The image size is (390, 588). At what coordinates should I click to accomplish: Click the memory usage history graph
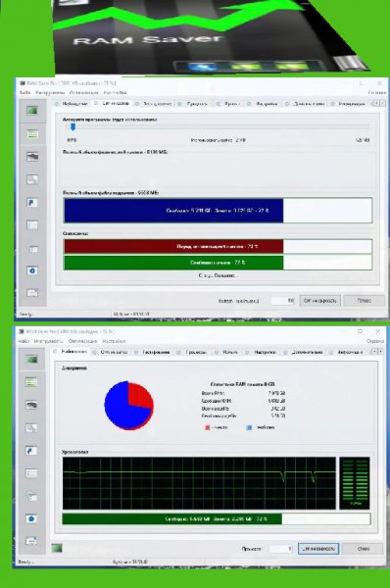tap(199, 483)
